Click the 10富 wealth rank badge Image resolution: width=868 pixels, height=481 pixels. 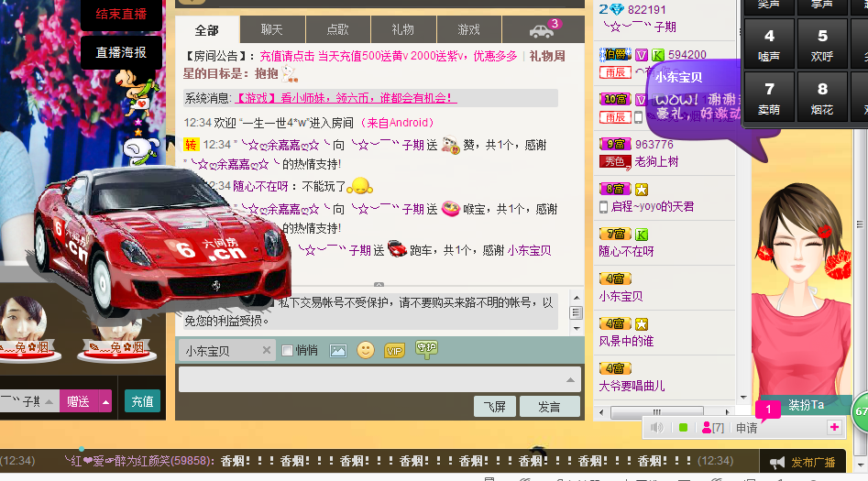[615, 99]
